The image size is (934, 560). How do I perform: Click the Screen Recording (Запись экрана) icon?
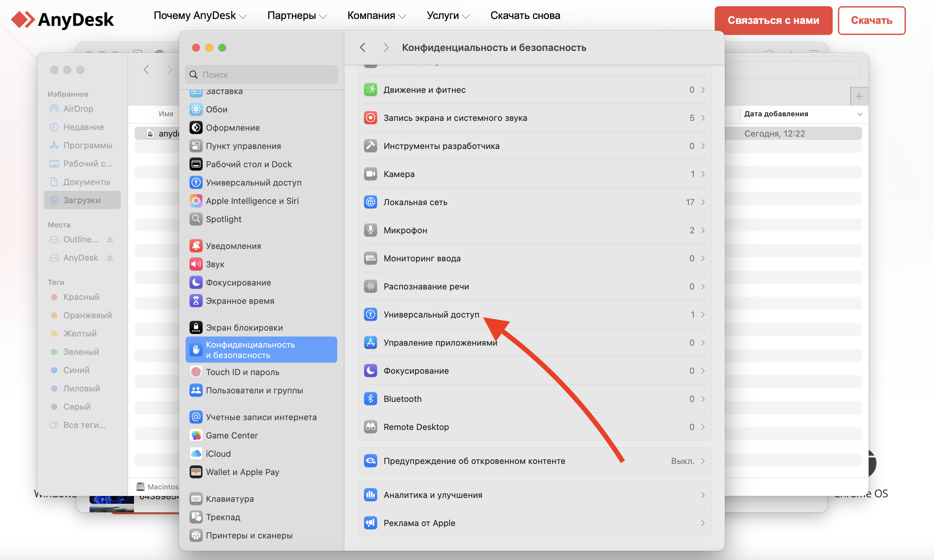pyautogui.click(x=370, y=118)
